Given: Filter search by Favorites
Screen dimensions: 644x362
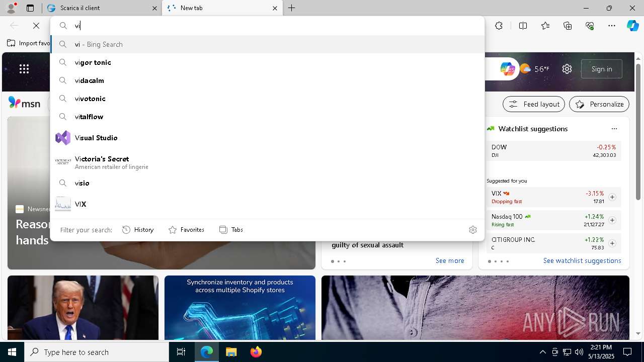Looking at the screenshot, I should tap(186, 230).
